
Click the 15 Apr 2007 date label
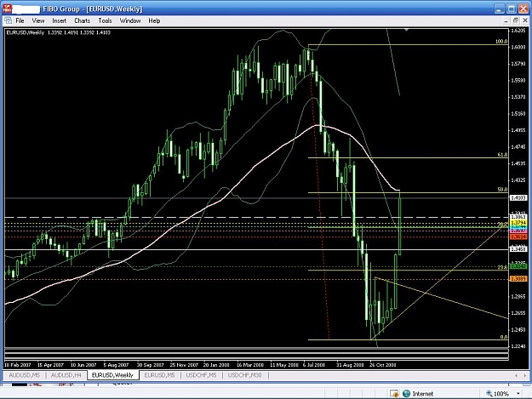50,365
